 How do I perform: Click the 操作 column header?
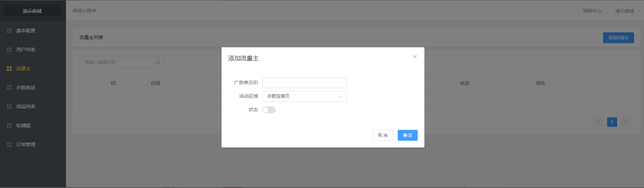coord(541,83)
